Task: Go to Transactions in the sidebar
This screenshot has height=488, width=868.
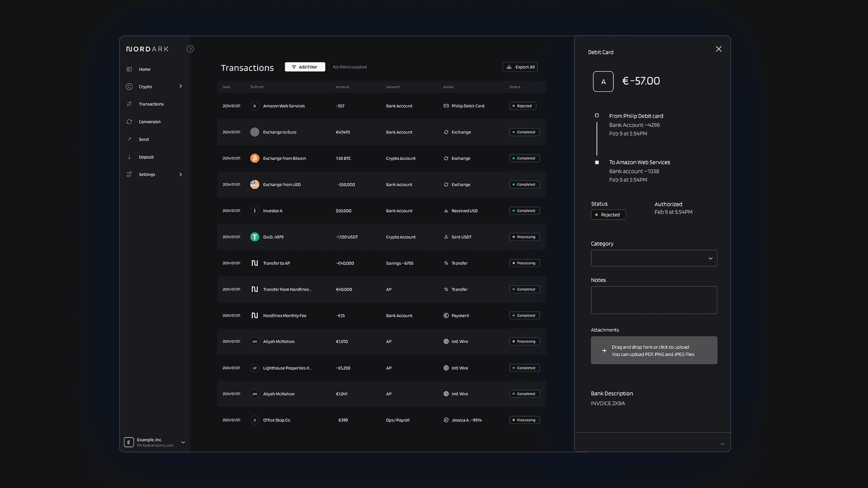Action: 151,104
